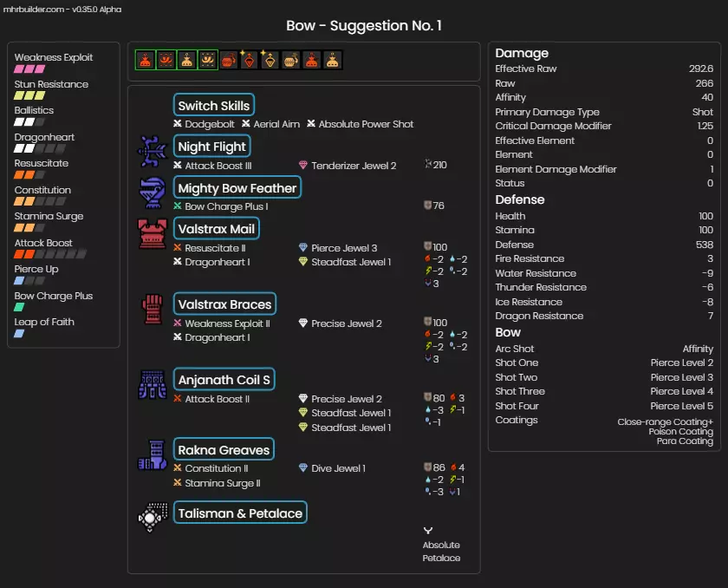Click the Talisman & Petalace charm icon
Image resolution: width=728 pixels, height=588 pixels.
pos(153,517)
